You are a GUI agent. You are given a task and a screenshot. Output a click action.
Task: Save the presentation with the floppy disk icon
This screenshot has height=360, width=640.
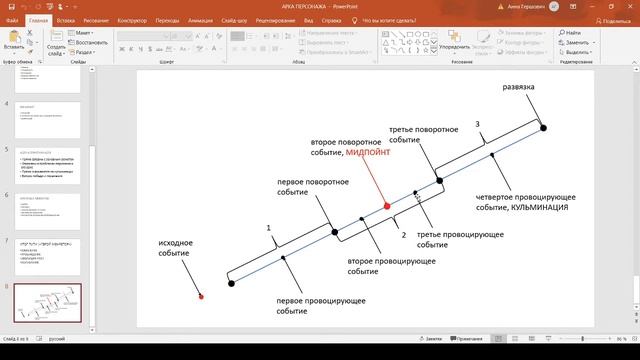[x=11, y=7]
